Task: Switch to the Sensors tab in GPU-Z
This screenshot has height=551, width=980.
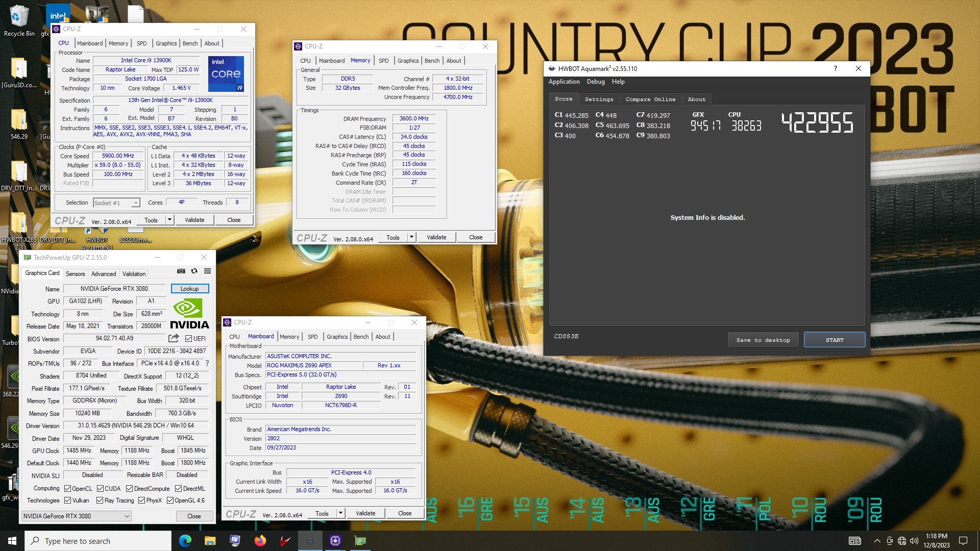Action: [x=75, y=273]
